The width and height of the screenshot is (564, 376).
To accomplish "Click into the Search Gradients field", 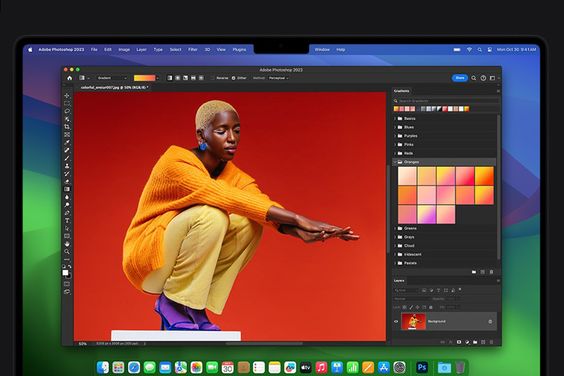I will click(x=446, y=101).
